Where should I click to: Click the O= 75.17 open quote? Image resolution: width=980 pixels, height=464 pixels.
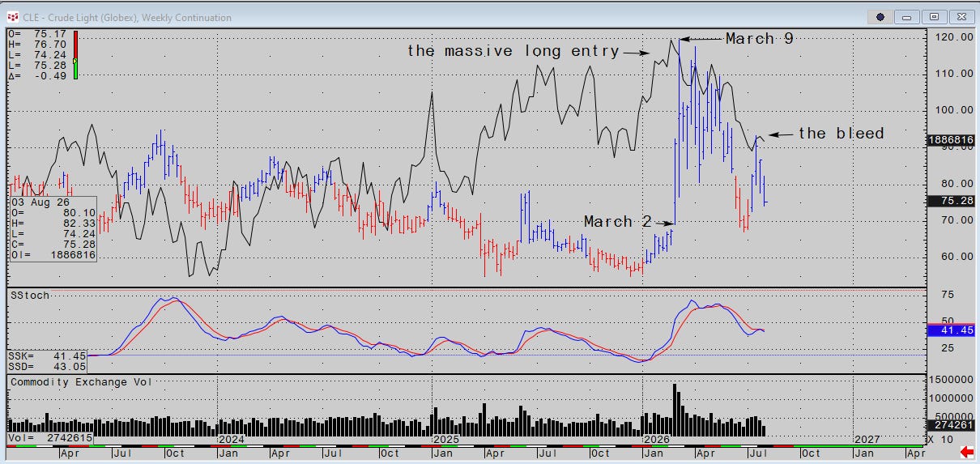pos(39,34)
